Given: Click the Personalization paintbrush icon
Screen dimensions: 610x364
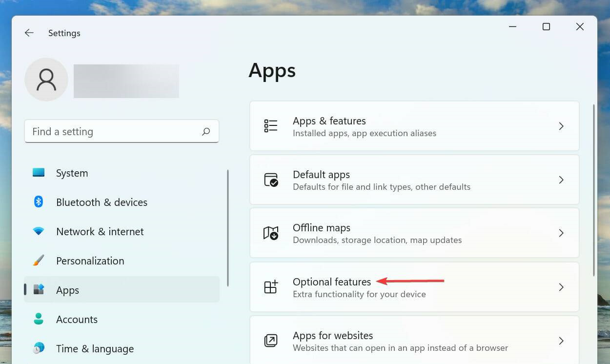Looking at the screenshot, I should [39, 261].
